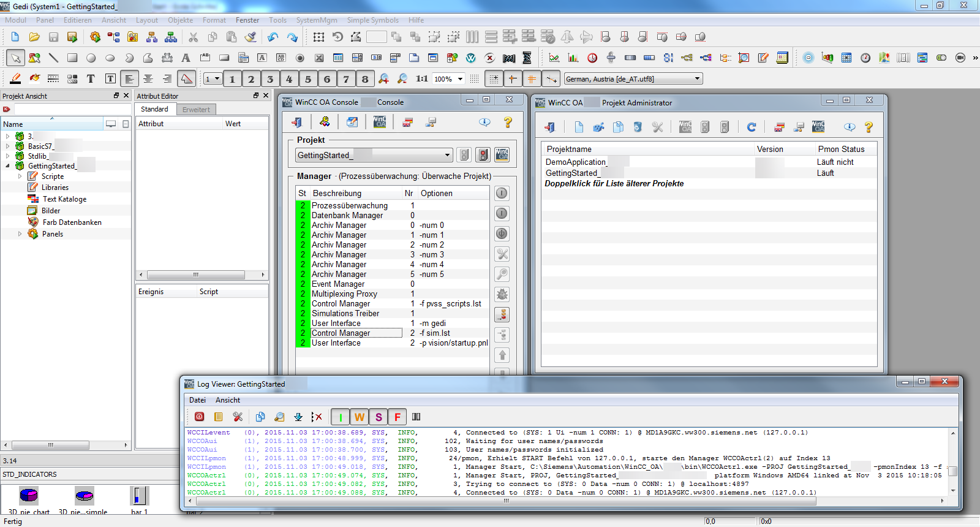Insert a trend chart widget icon
Image resolution: width=980 pixels, height=527 pixels.
tap(554, 58)
